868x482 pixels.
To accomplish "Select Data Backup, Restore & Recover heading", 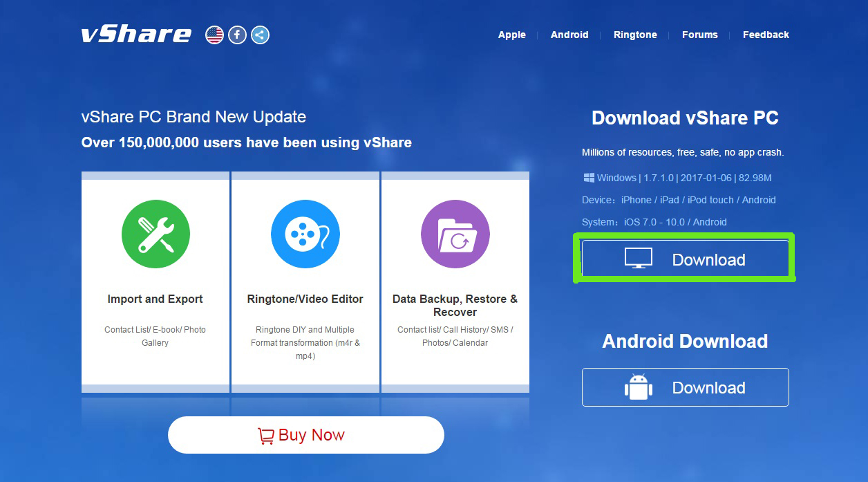I will click(x=455, y=306).
